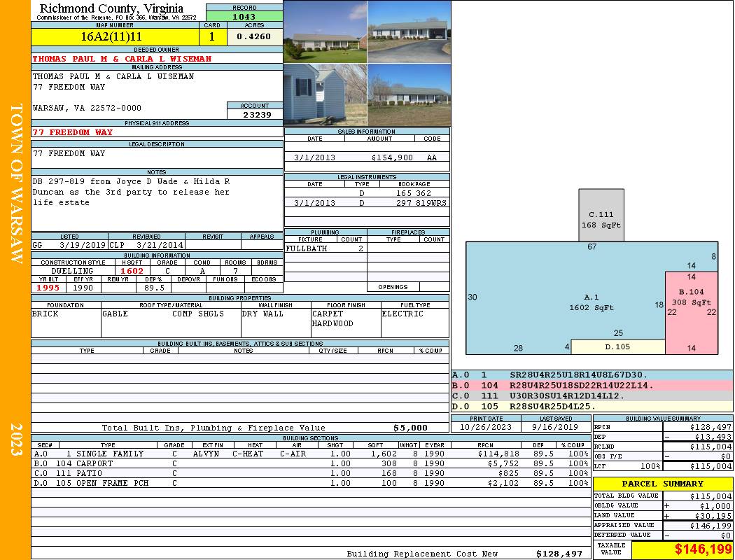
Task: Click H SQFT value 1602 in red
Action: pos(132,271)
